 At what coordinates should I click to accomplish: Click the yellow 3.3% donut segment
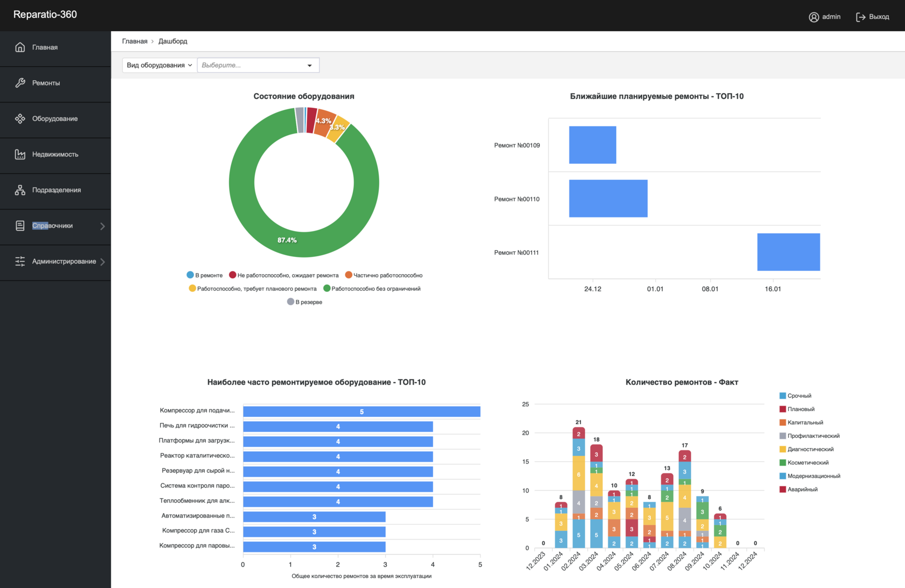[339, 129]
